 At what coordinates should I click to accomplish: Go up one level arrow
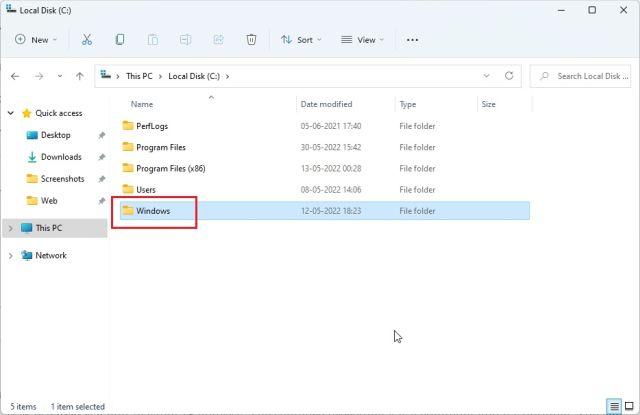pos(80,76)
